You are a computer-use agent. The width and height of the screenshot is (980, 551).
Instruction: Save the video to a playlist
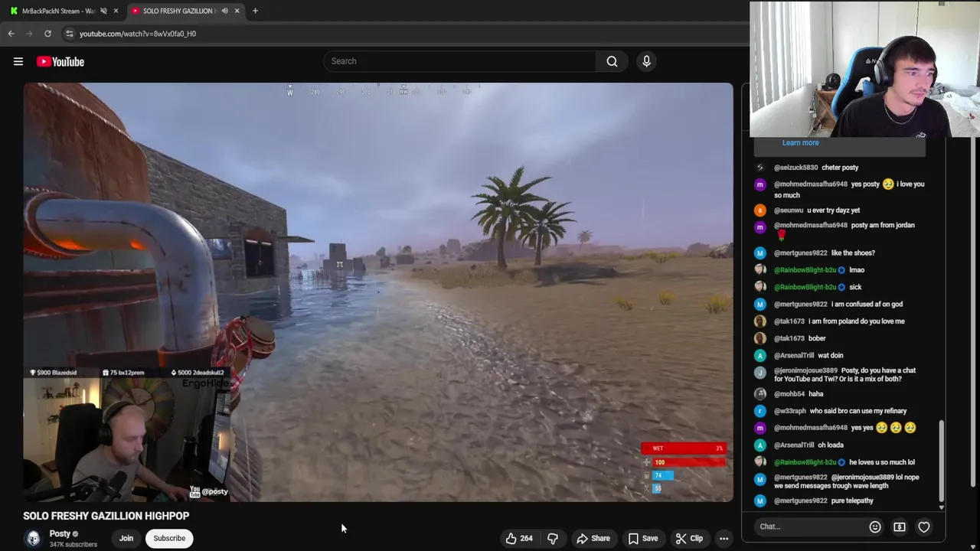point(643,539)
